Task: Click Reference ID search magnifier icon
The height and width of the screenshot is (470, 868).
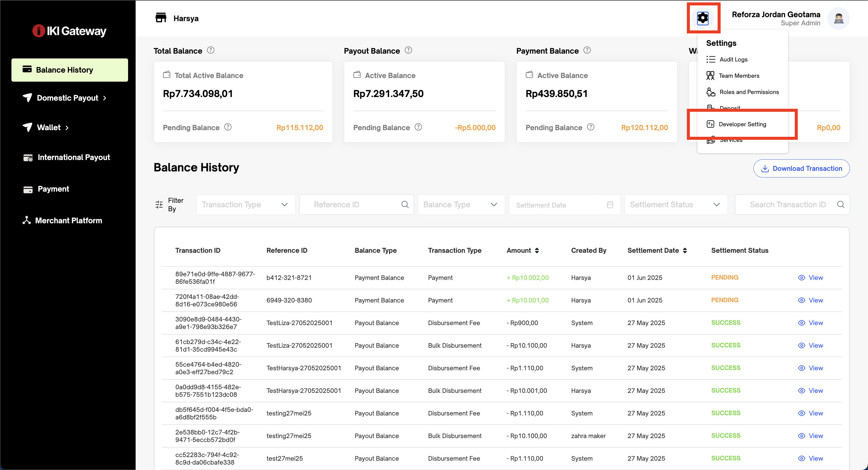Action: coord(405,205)
